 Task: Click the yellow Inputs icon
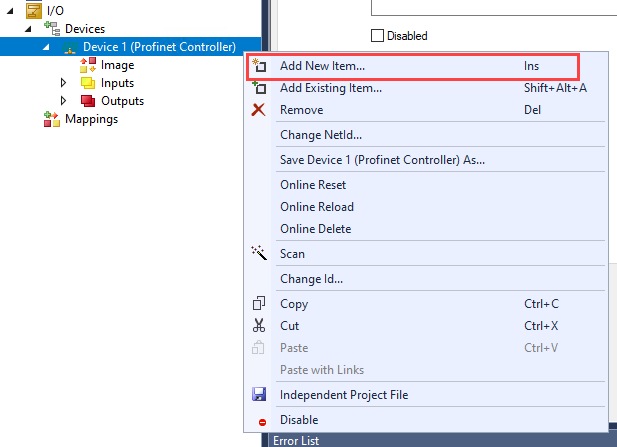(x=88, y=83)
